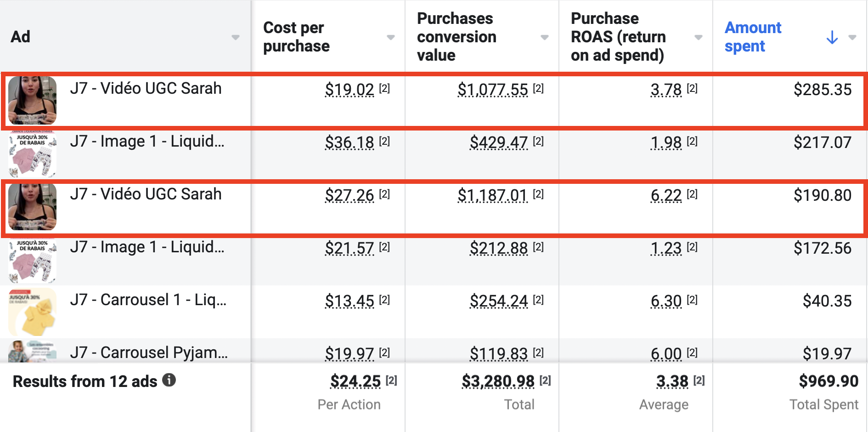868x432 pixels.
Task: Click footnote [2] beside total $3,280.98
Action: coord(545,381)
